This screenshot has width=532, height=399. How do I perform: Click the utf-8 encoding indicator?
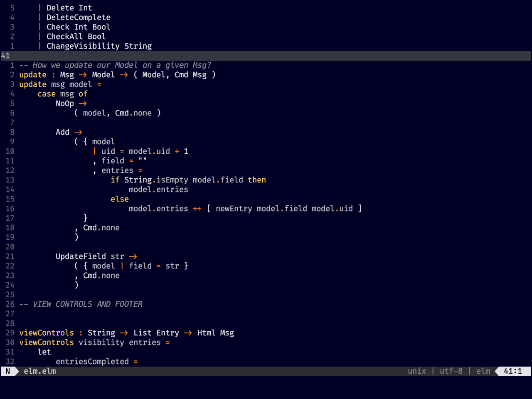coord(451,371)
